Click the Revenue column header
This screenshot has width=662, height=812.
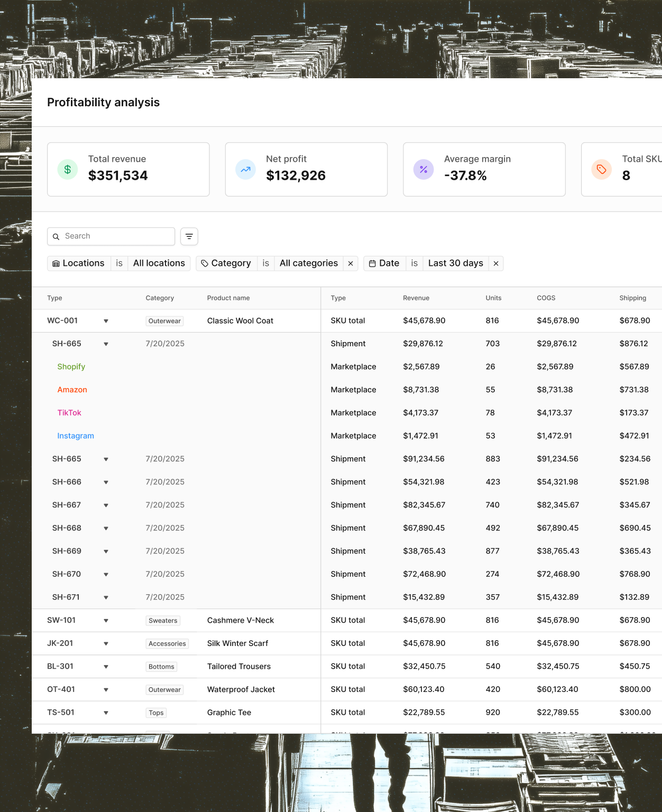pos(416,298)
